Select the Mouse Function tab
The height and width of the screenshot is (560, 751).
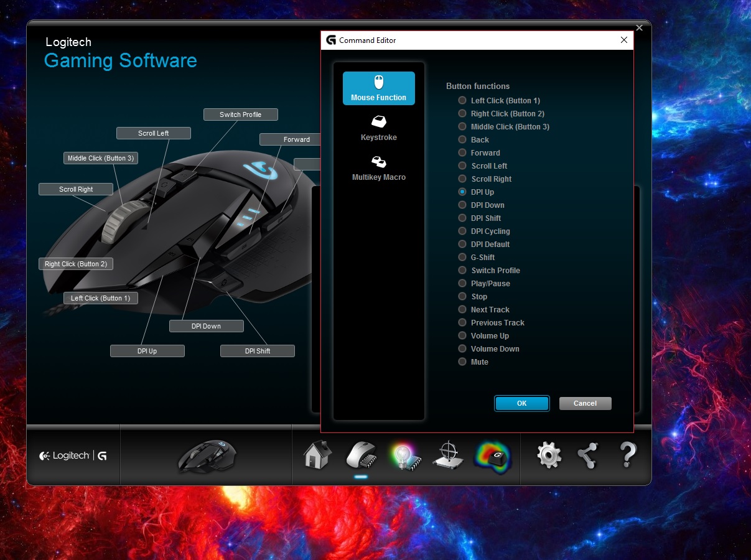tap(379, 88)
